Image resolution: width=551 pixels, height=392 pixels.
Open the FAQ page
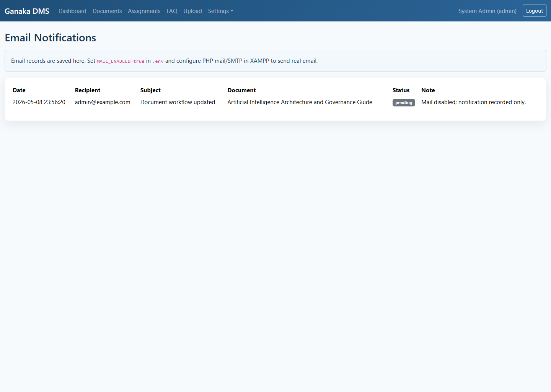pyautogui.click(x=172, y=11)
